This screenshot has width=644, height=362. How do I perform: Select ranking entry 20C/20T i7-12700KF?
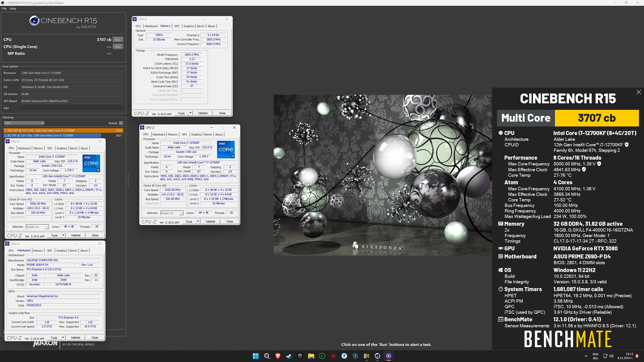63,130
